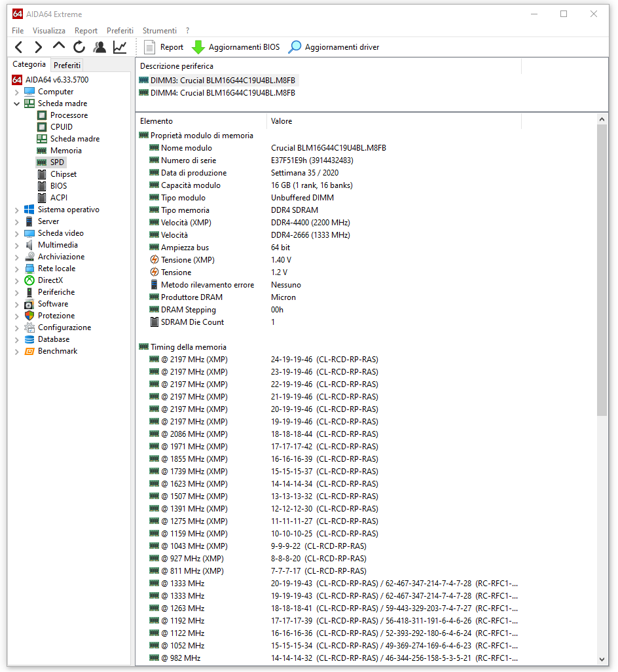Image resolution: width=618 pixels, height=672 pixels.
Task: Select the Numero di serie row
Action: coord(329,160)
